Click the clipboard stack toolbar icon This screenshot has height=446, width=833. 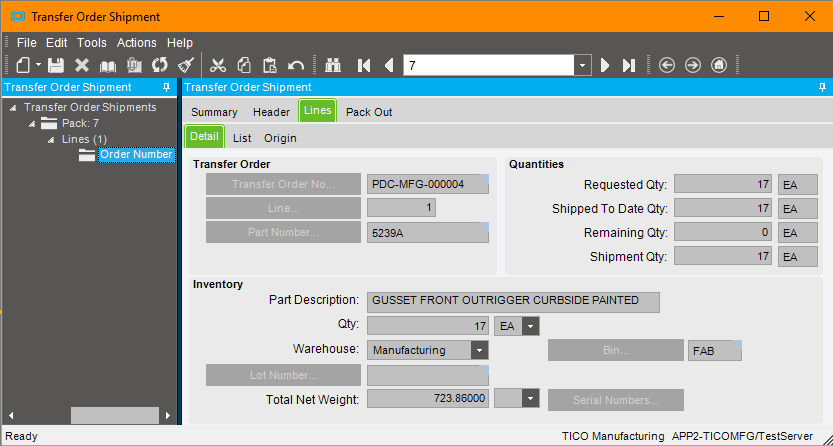pyautogui.click(x=134, y=65)
